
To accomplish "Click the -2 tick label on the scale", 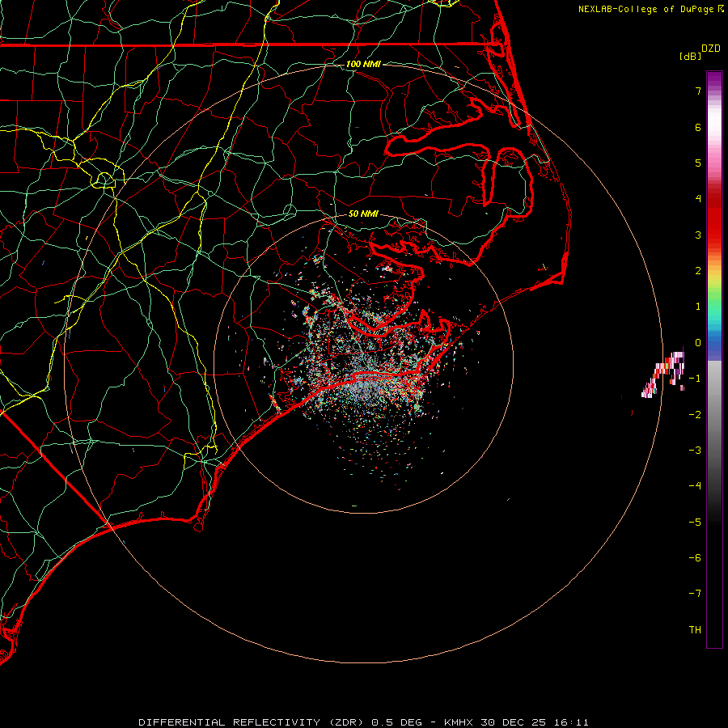I will pyautogui.click(x=695, y=415).
